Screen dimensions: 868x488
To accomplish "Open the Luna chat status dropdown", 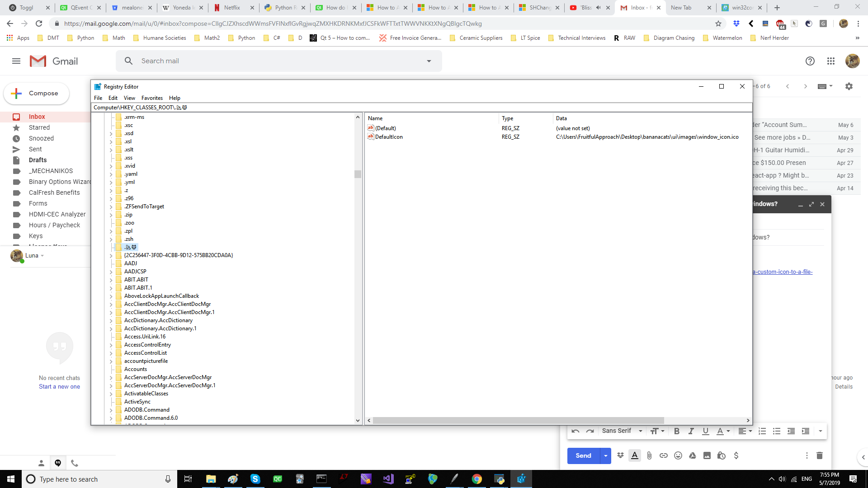I will click(42, 256).
